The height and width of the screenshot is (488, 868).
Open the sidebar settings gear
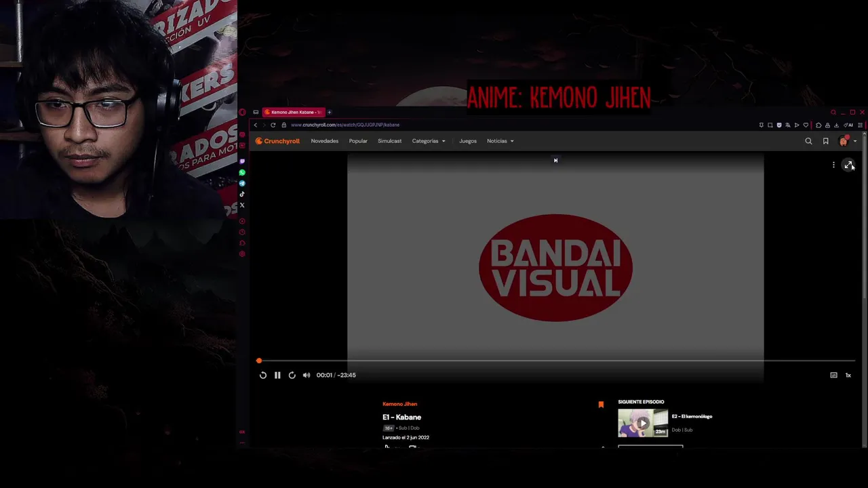[x=242, y=254]
